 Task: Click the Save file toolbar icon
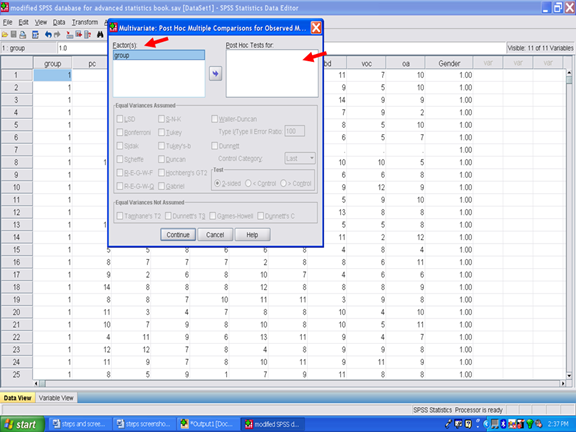coord(14,35)
